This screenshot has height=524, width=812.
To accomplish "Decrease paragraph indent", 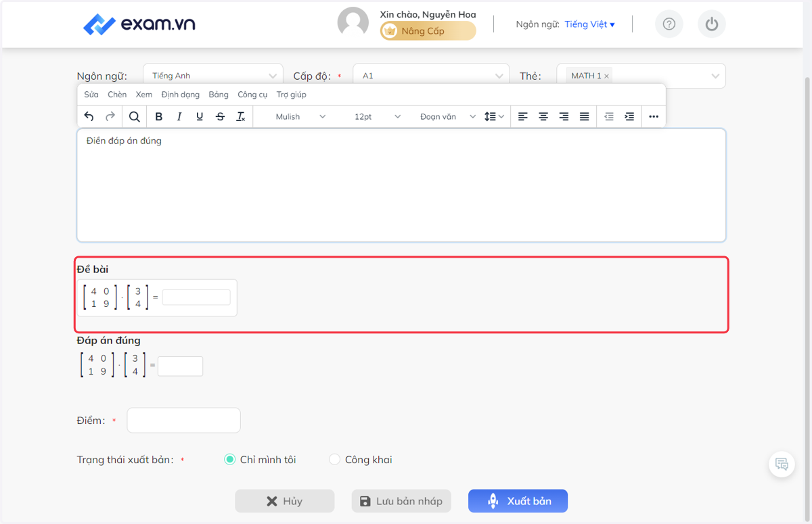I will [609, 117].
